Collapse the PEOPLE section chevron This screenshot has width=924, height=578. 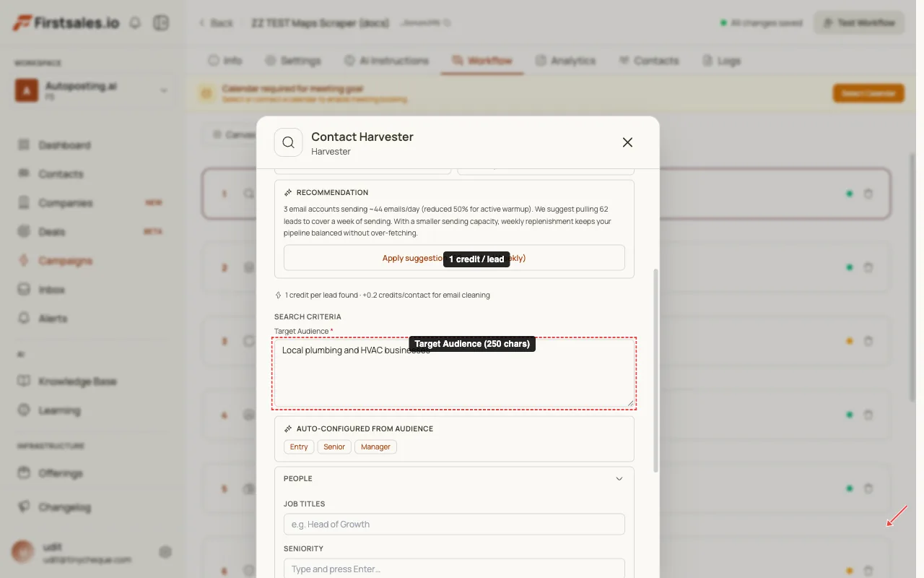click(x=619, y=478)
